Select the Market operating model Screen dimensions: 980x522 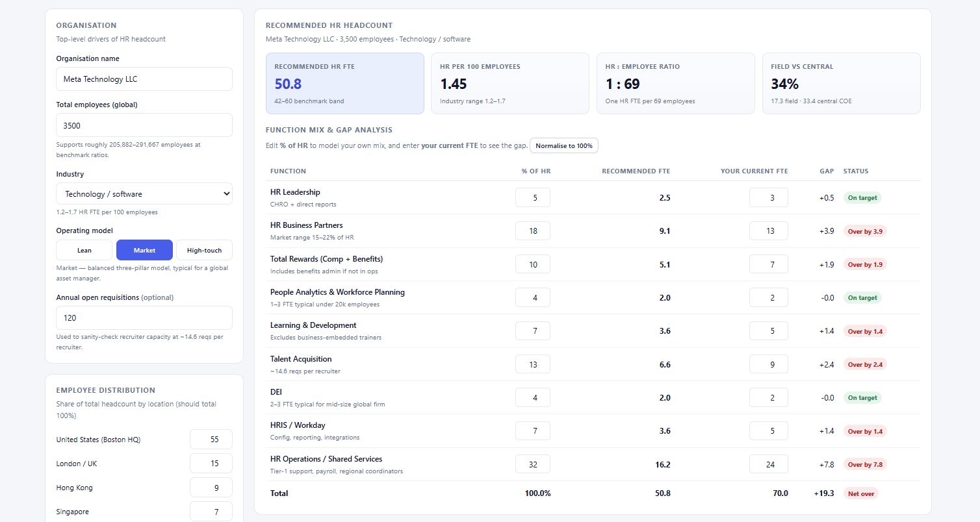point(144,250)
